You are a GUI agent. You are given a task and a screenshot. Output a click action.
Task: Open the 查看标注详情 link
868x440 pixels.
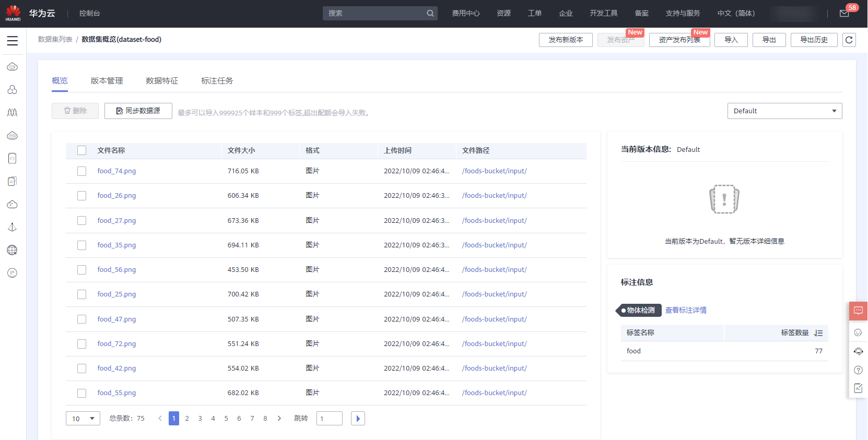[x=686, y=311]
